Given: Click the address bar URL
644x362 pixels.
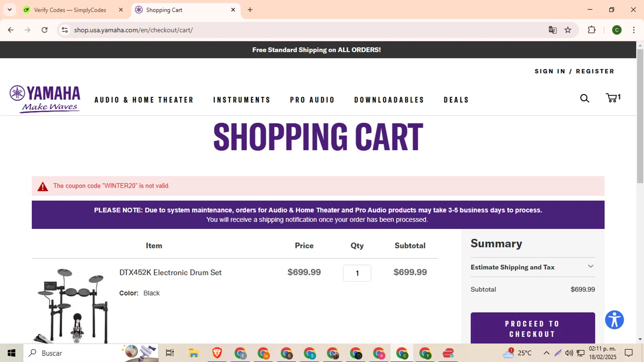Looking at the screenshot, I should [134, 30].
